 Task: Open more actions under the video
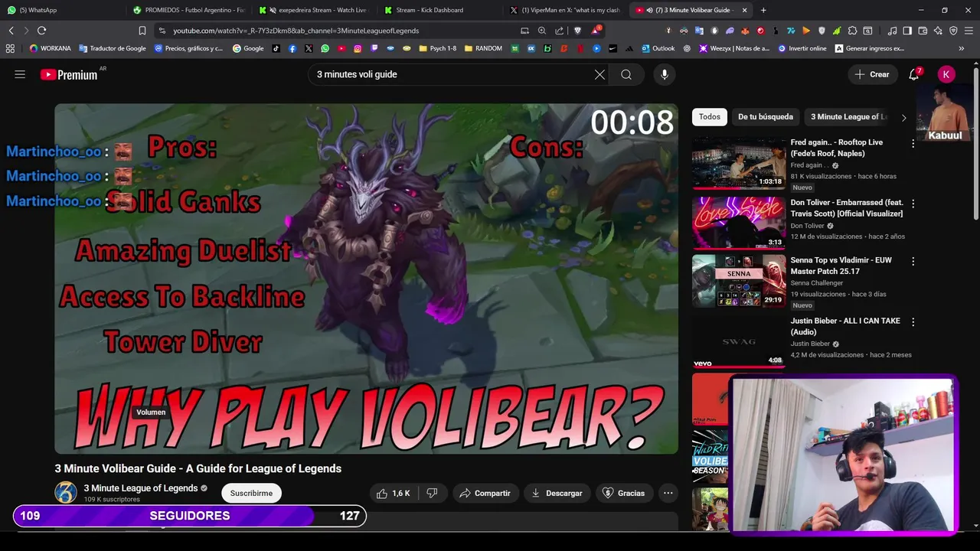coord(668,494)
